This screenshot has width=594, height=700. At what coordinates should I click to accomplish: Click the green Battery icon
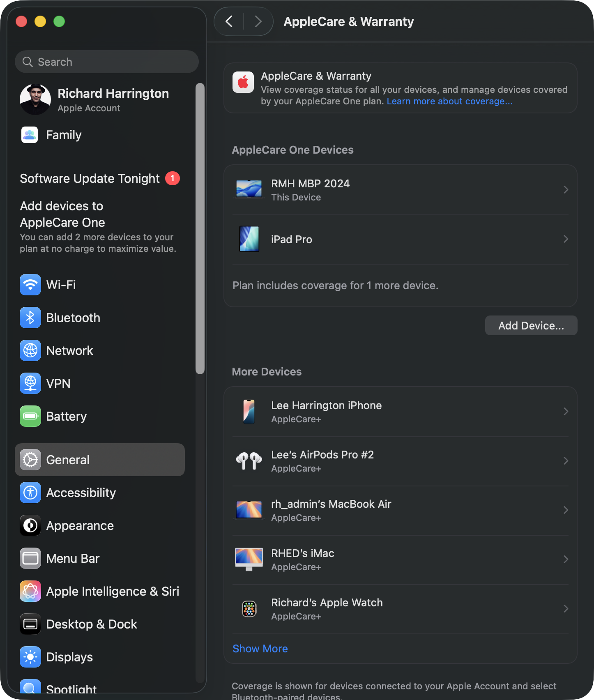pos(30,416)
